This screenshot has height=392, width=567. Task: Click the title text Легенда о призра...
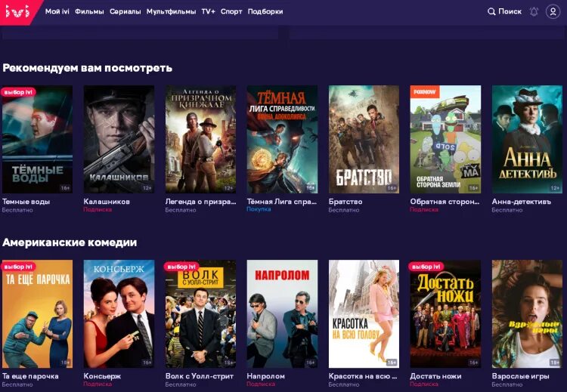200,202
